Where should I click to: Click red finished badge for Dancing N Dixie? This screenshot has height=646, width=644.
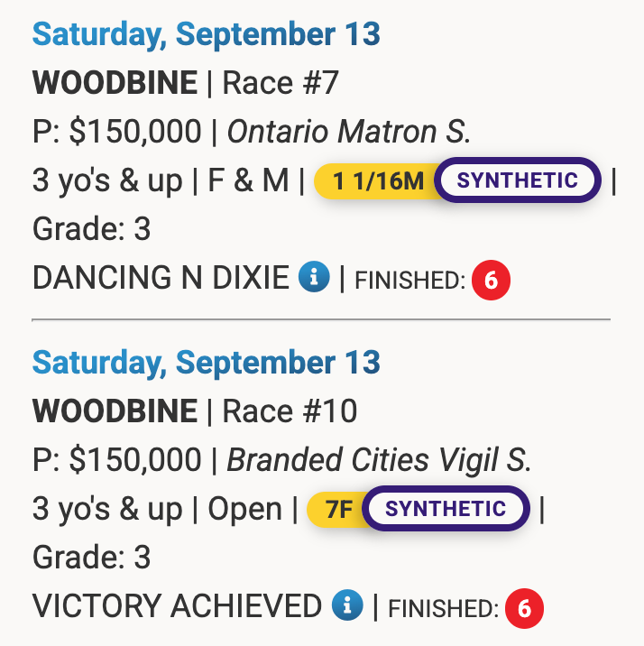click(x=491, y=281)
